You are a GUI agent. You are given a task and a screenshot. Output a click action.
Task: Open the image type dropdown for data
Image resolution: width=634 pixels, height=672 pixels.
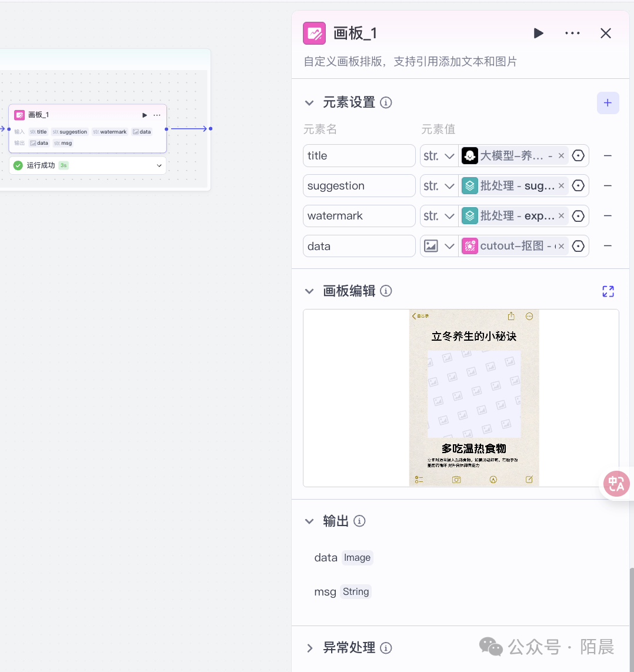[x=439, y=246]
